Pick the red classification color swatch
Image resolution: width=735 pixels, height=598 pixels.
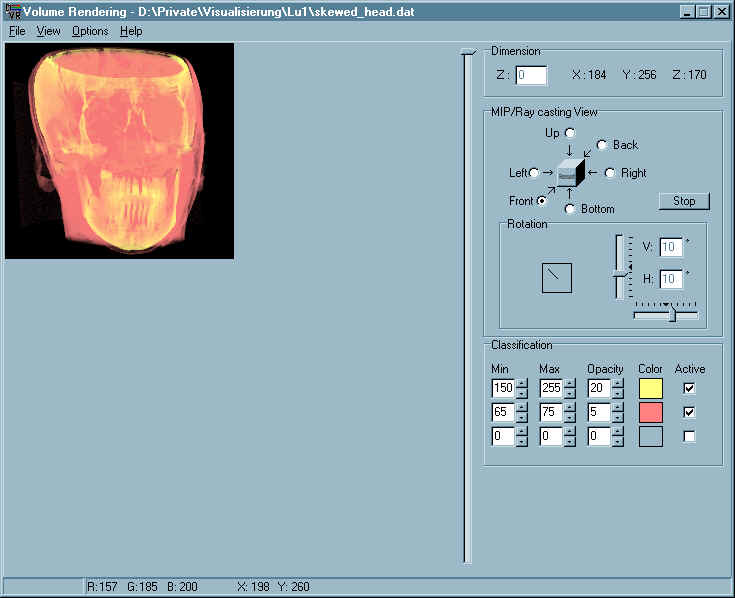[650, 412]
